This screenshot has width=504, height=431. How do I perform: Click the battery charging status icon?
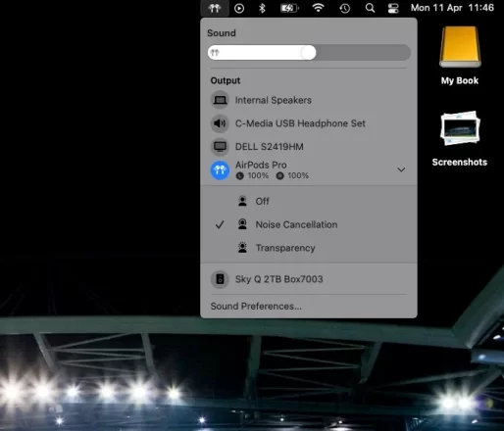point(289,8)
